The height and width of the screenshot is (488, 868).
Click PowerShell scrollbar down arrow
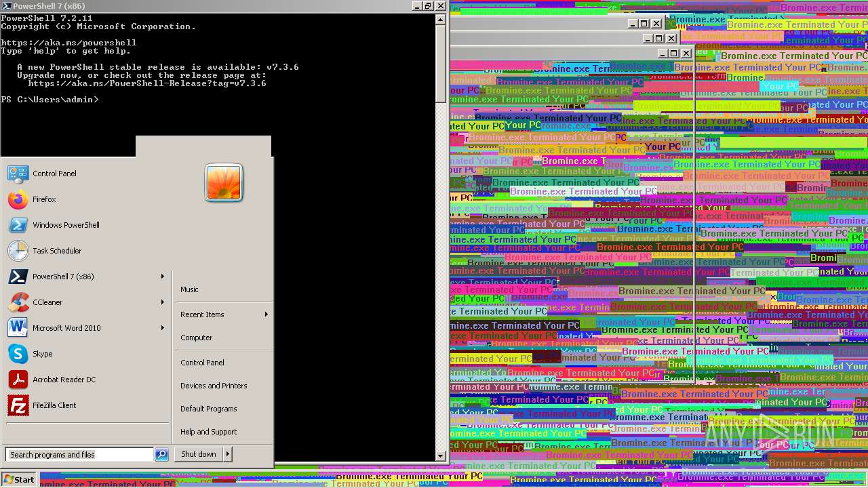pos(441,456)
